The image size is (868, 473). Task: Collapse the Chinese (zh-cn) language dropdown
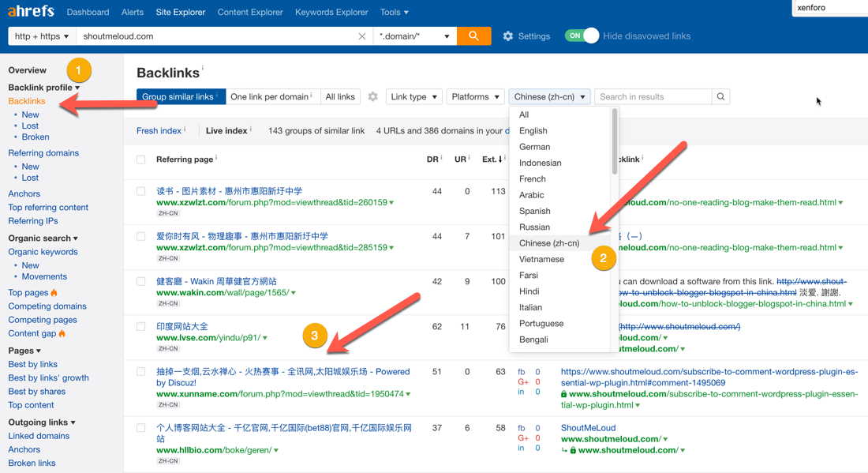[550, 96]
